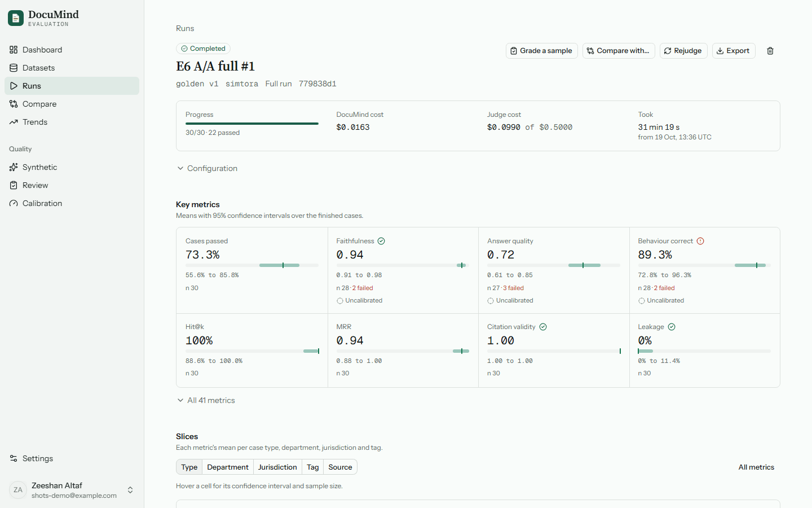Image resolution: width=812 pixels, height=508 pixels.
Task: Click the ZA user avatar
Action: 18,490
